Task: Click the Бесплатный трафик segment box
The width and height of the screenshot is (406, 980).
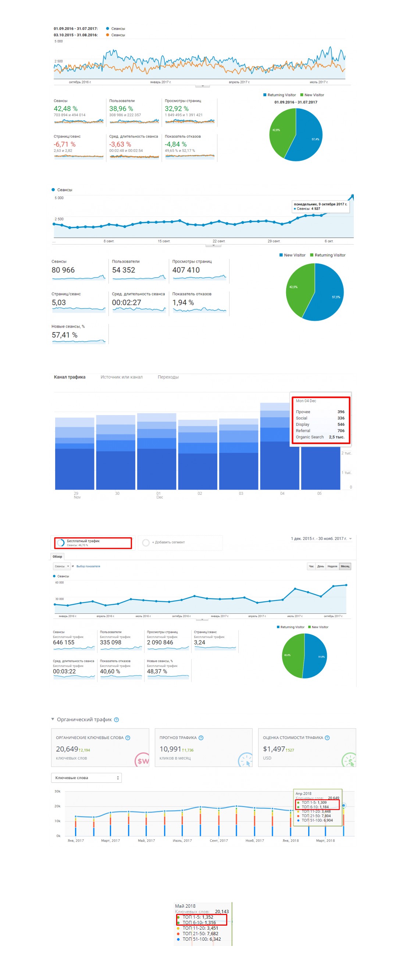Action: point(93,543)
